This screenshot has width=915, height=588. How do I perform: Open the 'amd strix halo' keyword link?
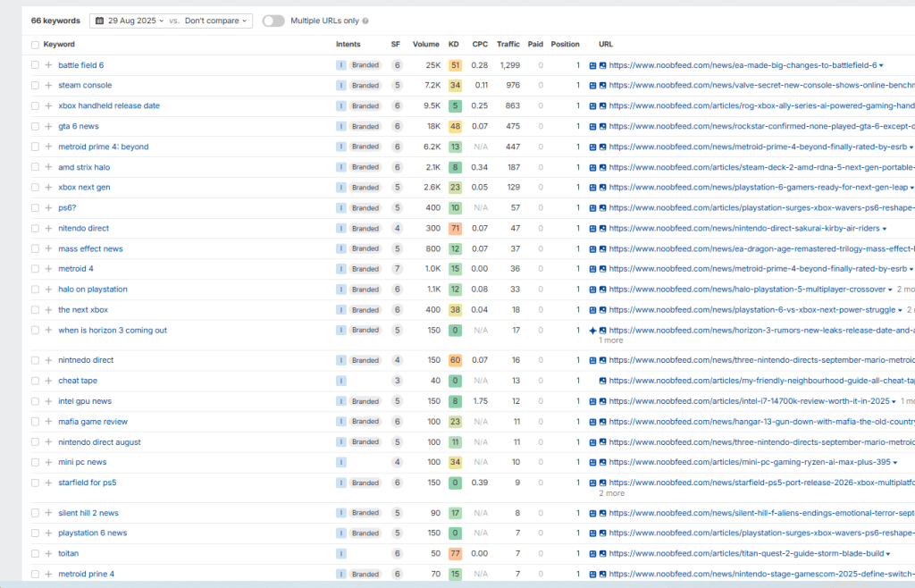pos(84,167)
